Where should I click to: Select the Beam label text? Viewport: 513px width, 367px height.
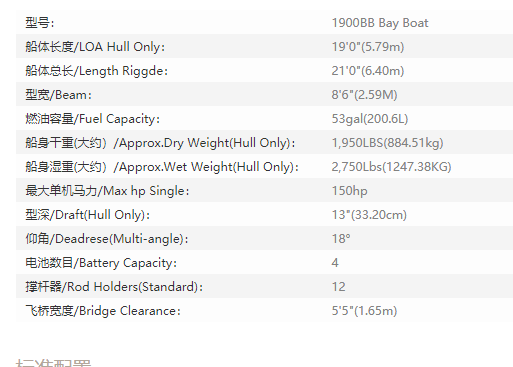[x=58, y=95]
